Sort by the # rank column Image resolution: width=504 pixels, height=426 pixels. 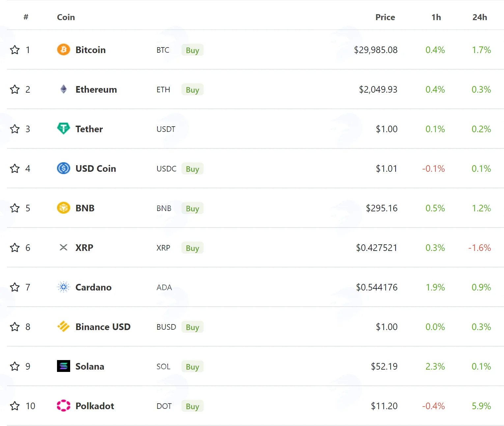pos(26,17)
